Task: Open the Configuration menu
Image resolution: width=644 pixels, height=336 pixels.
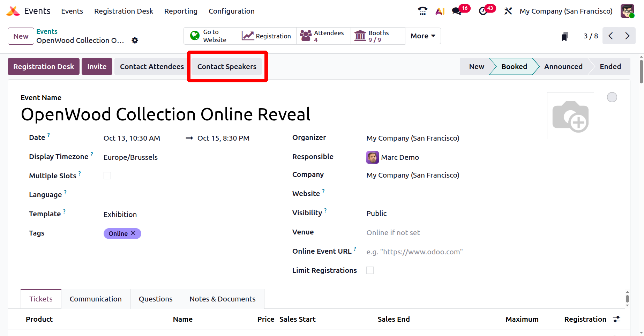Action: (x=231, y=11)
